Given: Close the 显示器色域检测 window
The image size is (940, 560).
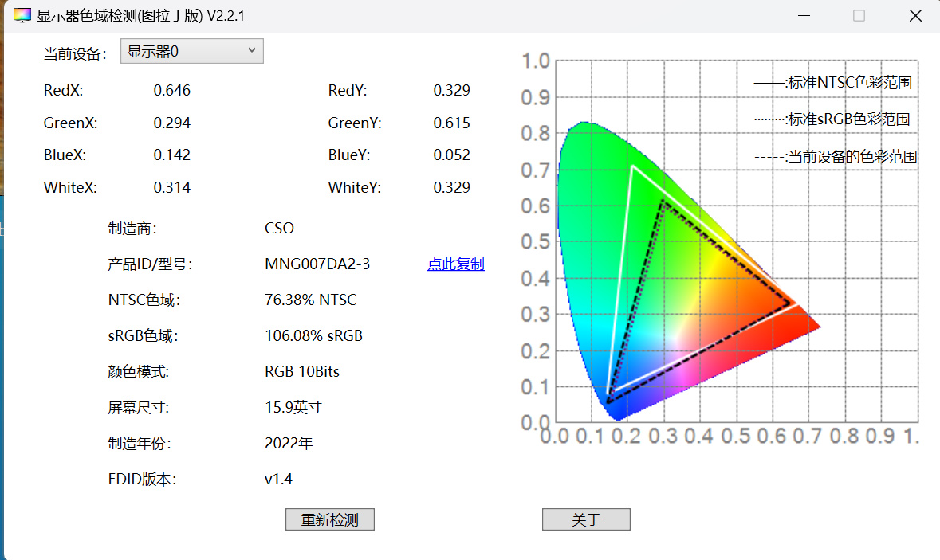Looking at the screenshot, I should point(915,16).
